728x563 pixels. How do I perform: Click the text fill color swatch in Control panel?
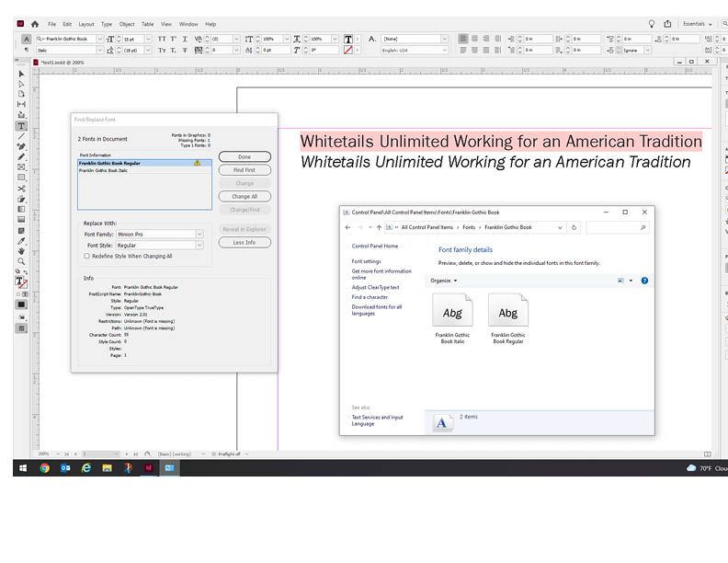click(x=348, y=39)
